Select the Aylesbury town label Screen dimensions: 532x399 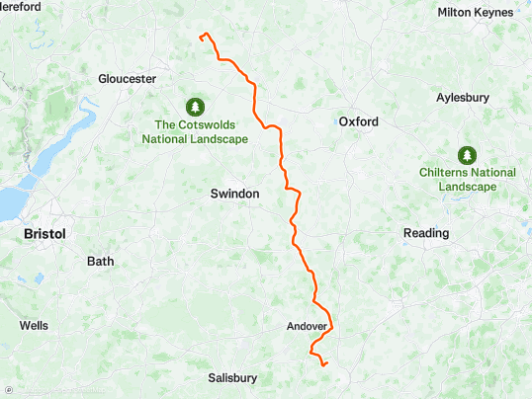click(x=463, y=98)
